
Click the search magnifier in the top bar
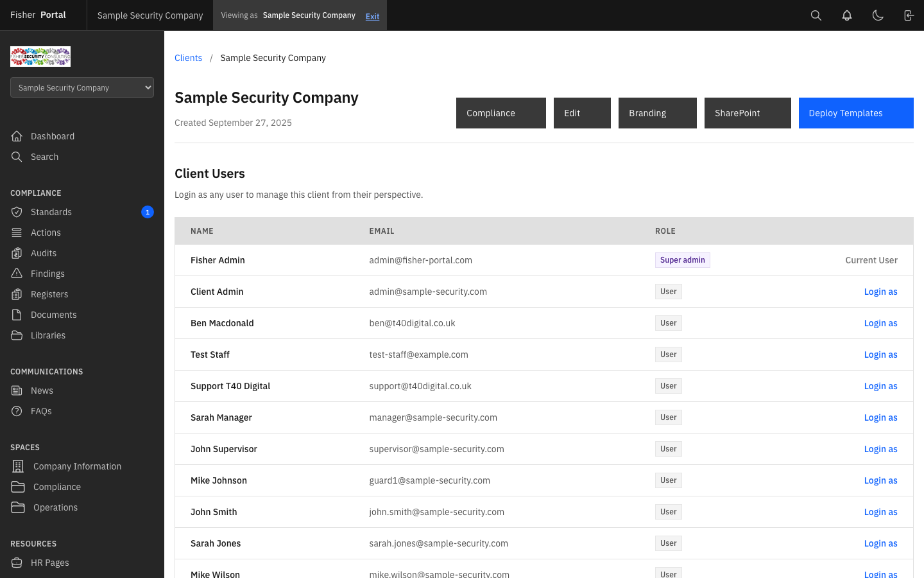[816, 15]
